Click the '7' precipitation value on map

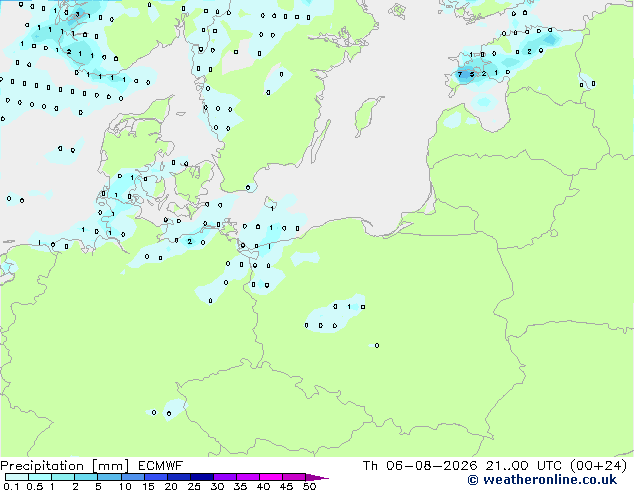[x=460, y=74]
